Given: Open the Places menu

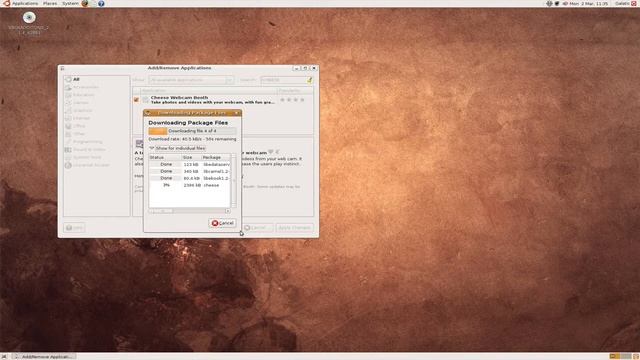Looking at the screenshot, I should coord(50,3).
